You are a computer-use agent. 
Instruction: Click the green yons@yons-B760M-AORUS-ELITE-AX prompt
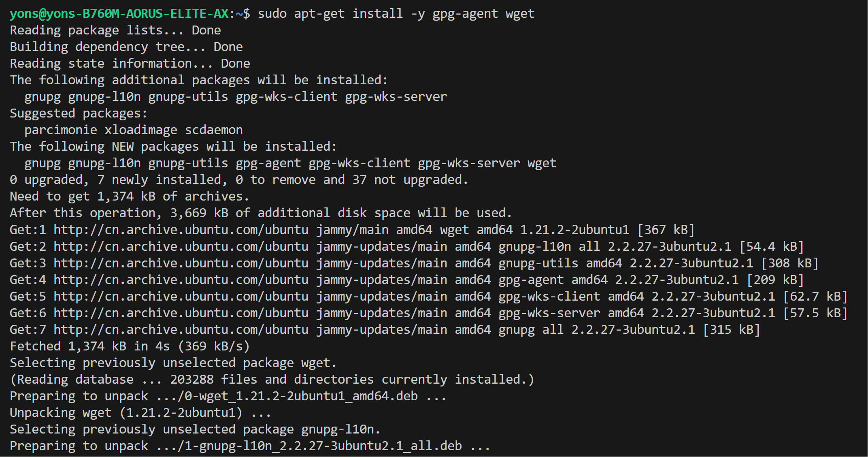[x=119, y=14]
